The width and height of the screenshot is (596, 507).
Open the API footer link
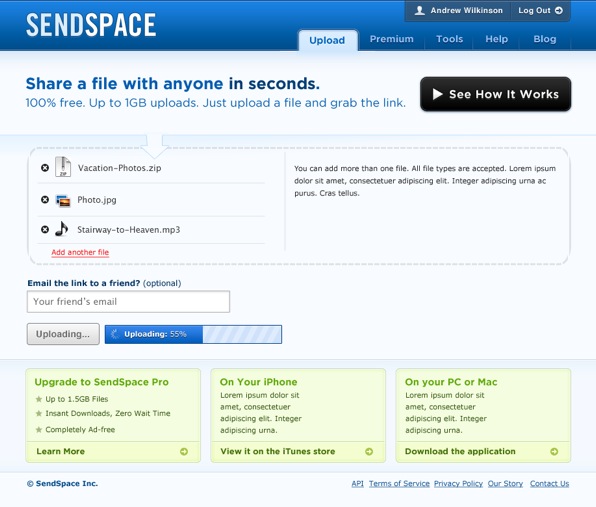tap(357, 484)
